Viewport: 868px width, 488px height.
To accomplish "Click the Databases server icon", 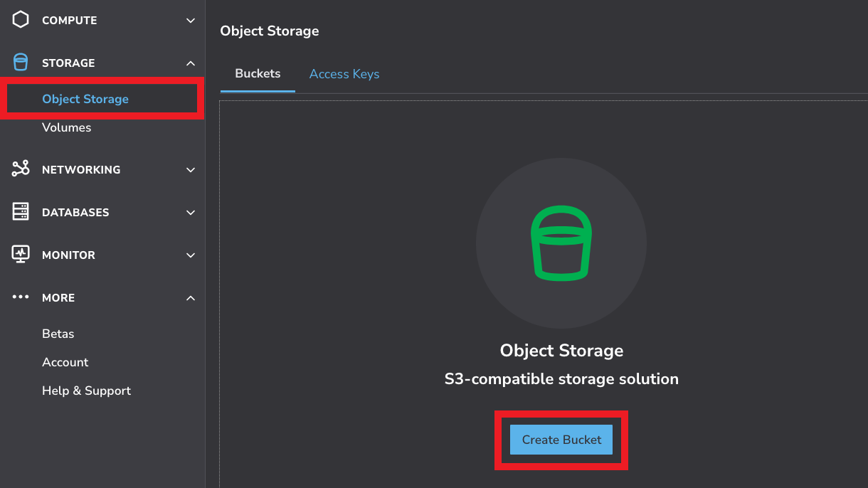I will tap(21, 212).
